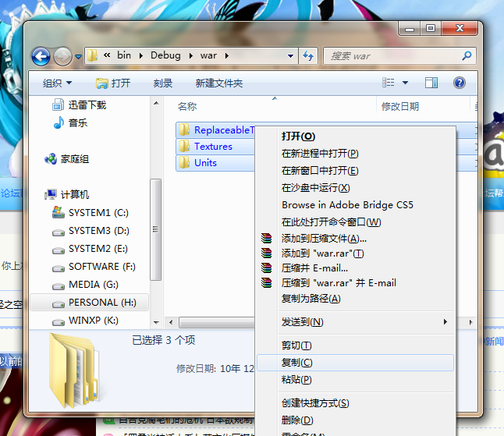
Task: Click the folder icon in address bar
Action: pos(92,55)
